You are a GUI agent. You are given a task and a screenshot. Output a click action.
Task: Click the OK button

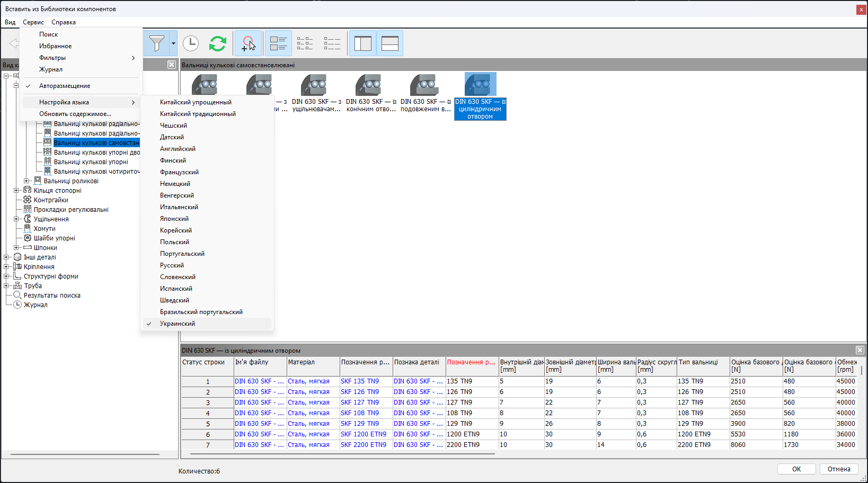[x=796, y=469]
